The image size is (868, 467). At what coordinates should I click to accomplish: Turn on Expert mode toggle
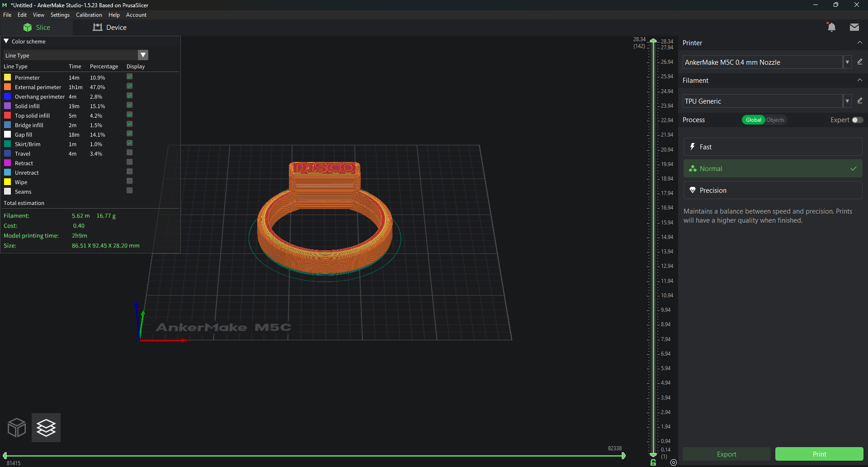coord(858,120)
